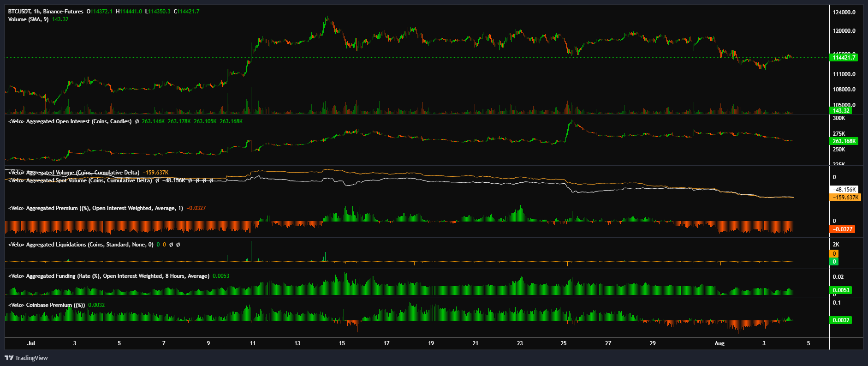The image size is (868, 366).
Task: Click the Jul label on time axis
Action: 31,343
